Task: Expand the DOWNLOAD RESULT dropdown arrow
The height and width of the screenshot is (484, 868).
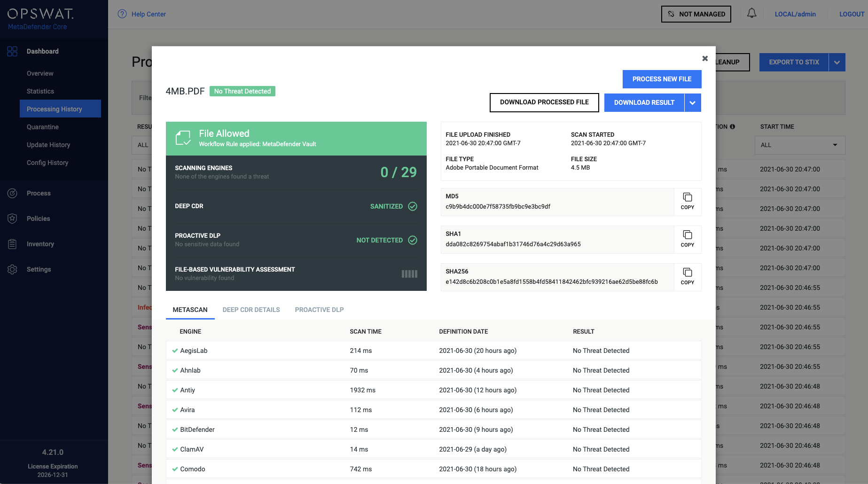Action: click(x=692, y=102)
